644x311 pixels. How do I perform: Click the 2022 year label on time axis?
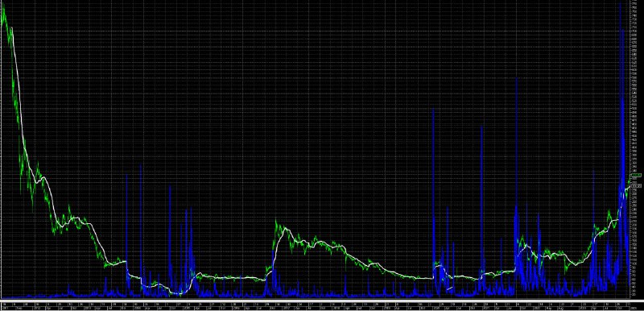(536, 307)
